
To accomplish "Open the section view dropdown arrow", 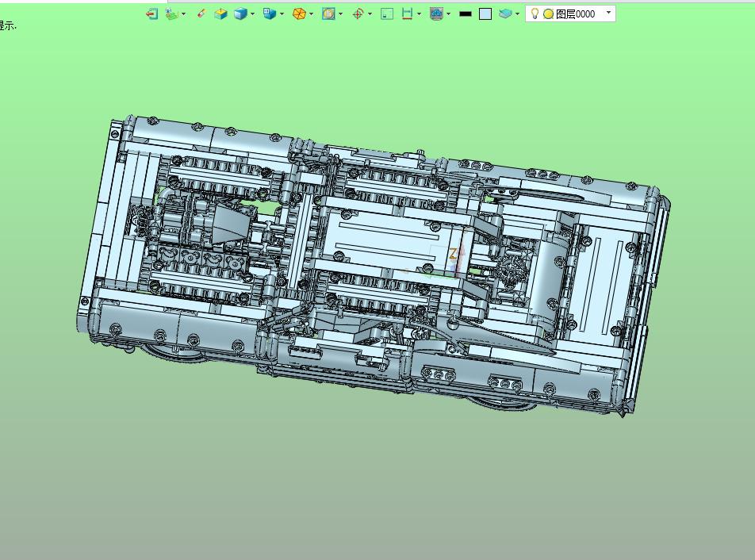I will tap(340, 14).
